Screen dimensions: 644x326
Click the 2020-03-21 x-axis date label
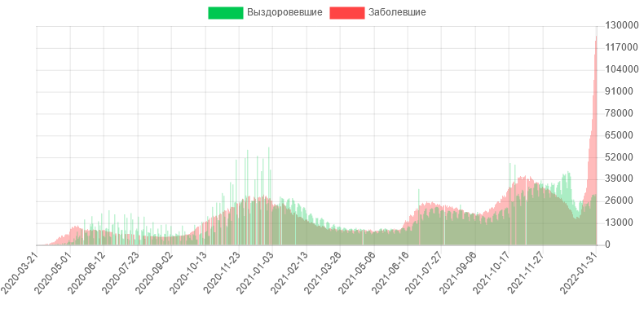tap(20, 273)
